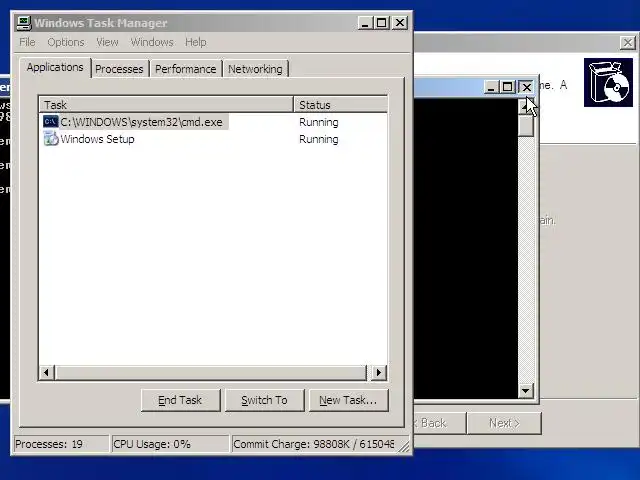Click the command prompt scrollbar thumb
The image size is (640, 480).
point(526,126)
